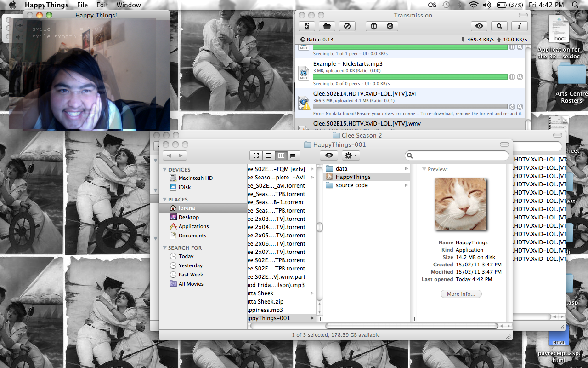Select the data folder in column view
The image size is (588, 368).
[366, 169]
